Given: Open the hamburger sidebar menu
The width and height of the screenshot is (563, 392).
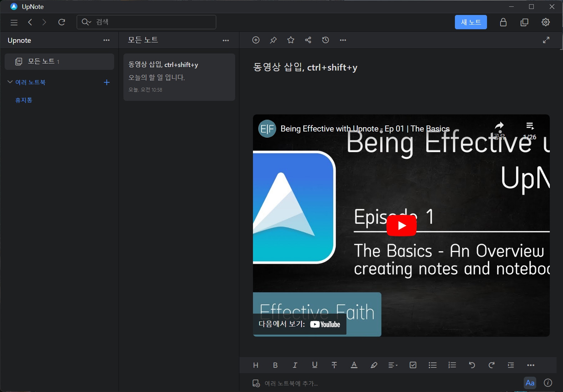Looking at the screenshot, I should [x=14, y=22].
